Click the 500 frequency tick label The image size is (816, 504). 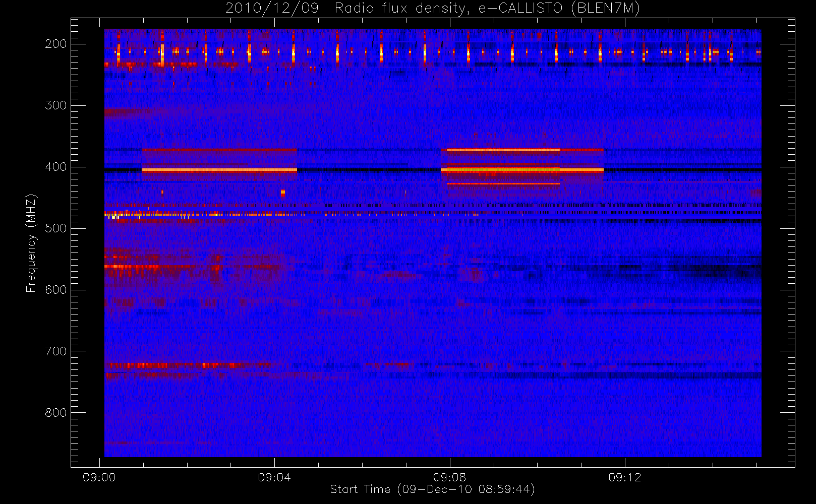click(56, 228)
